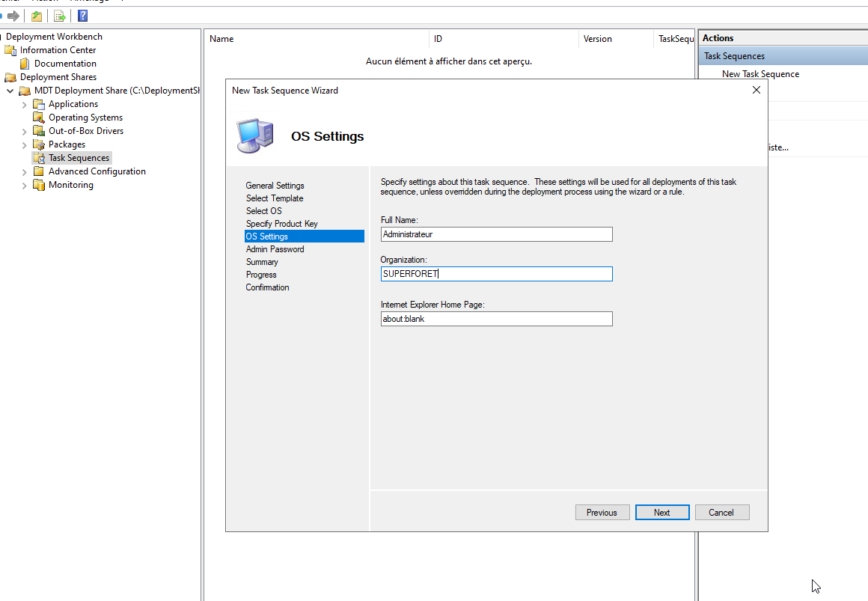This screenshot has width=868, height=601.
Task: Click Task Sequences header in Actions pane
Action: click(783, 56)
